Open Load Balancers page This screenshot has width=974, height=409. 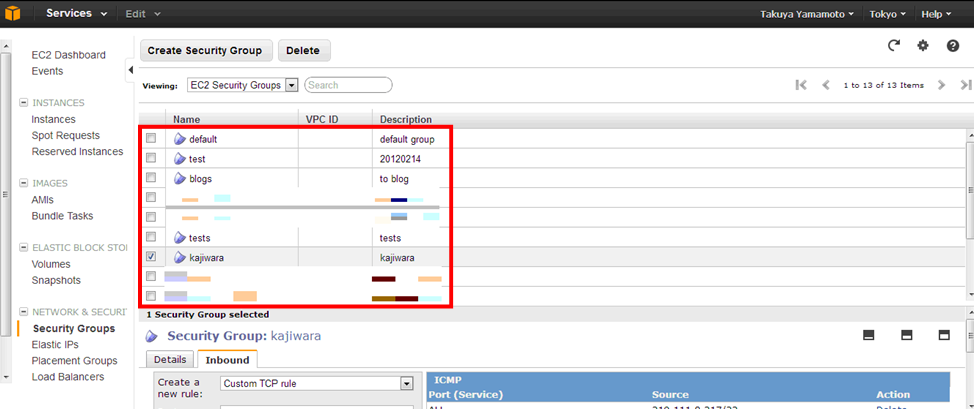[68, 377]
